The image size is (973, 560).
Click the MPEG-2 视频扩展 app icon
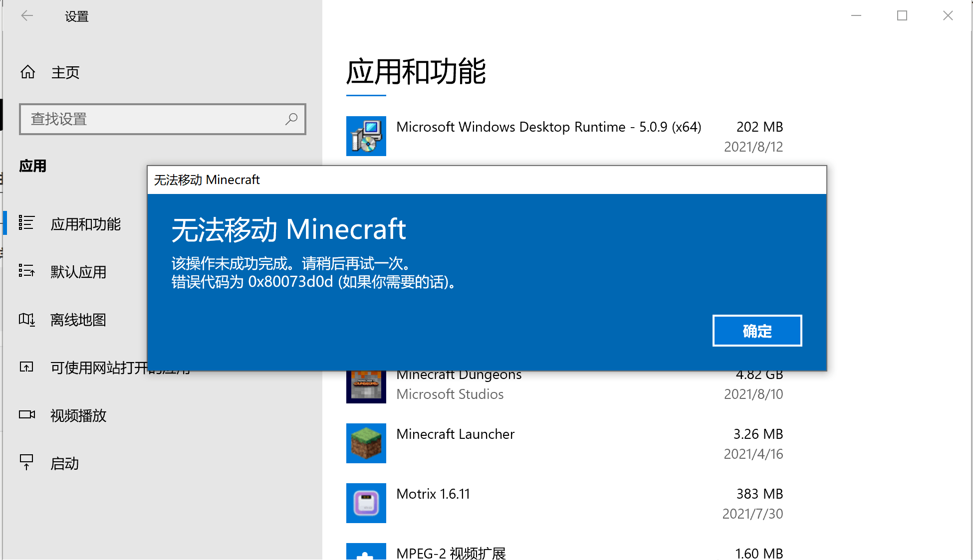366,552
